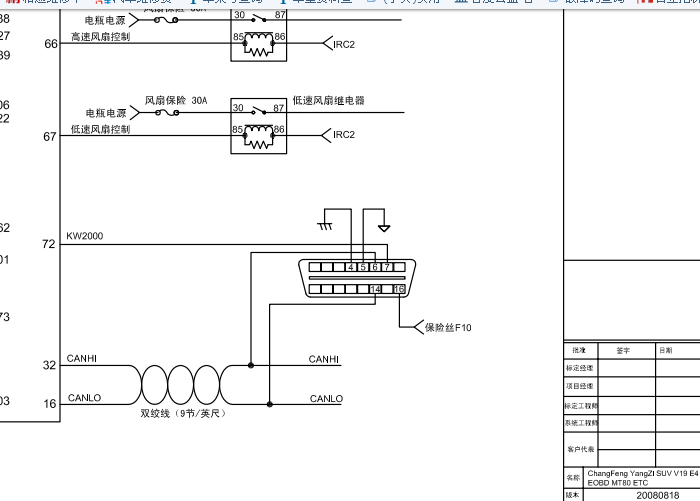Click the 签字 column header
Image resolution: width=700 pixels, height=501 pixels.
pyautogui.click(x=623, y=351)
